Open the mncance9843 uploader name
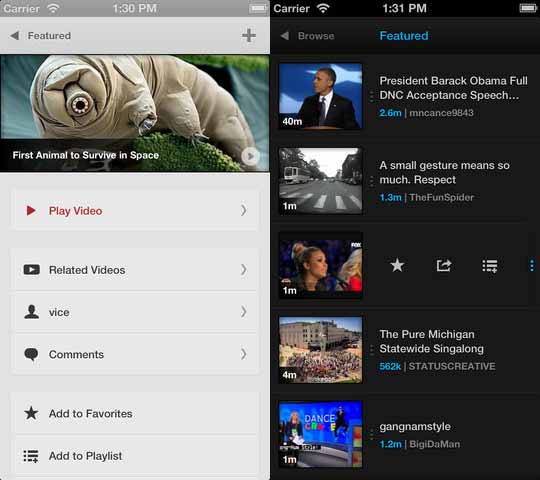The width and height of the screenshot is (540, 480). click(x=442, y=113)
